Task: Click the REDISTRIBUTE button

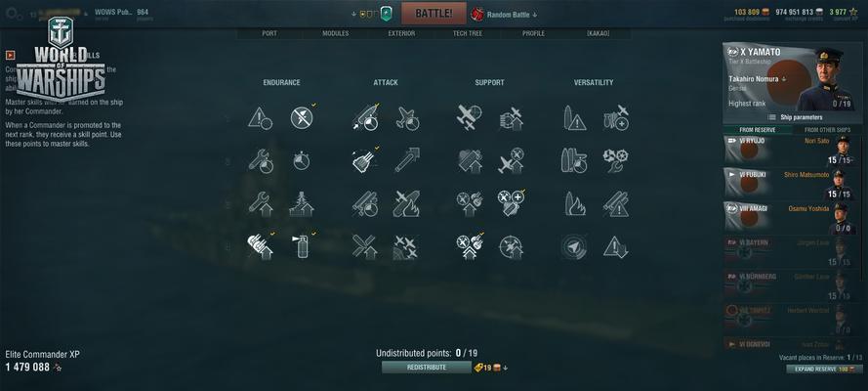Action: tap(427, 368)
